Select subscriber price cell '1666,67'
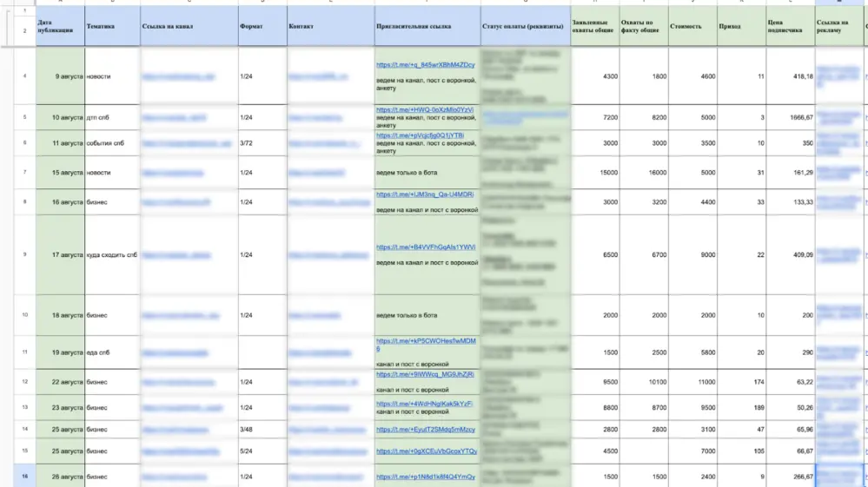 pyautogui.click(x=791, y=117)
